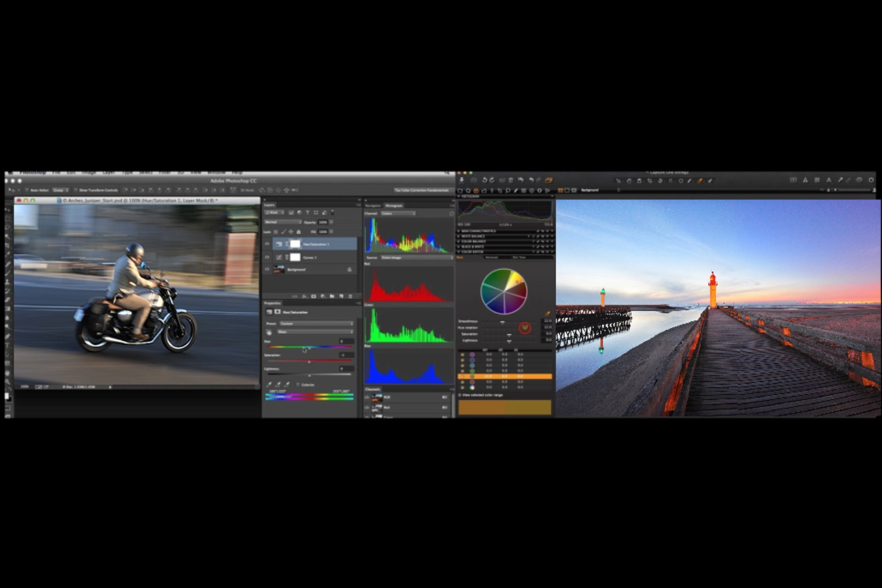Click the delete layer trash icon
Screen dimensions: 882x588
click(x=351, y=296)
